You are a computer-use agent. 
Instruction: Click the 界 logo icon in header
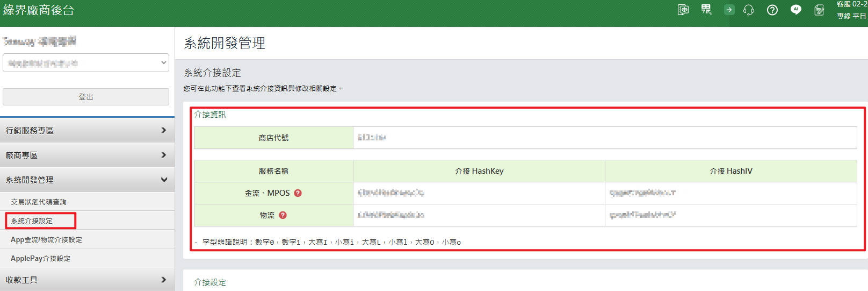[706, 10]
